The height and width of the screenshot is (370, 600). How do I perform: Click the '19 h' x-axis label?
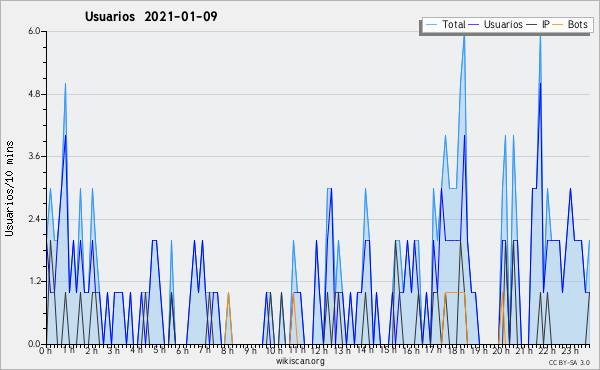pos(479,351)
